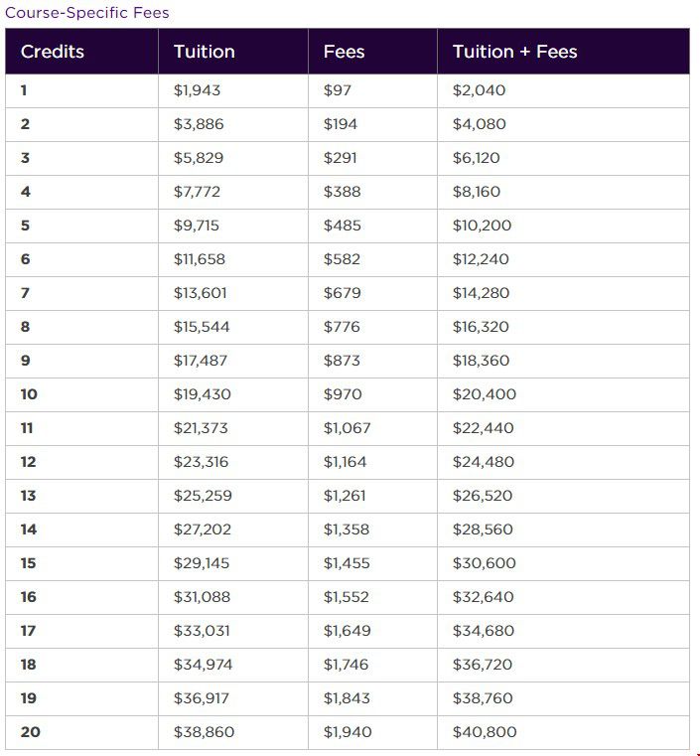700x756 pixels.
Task: Click the credits cell showing 15
Action: [81, 563]
